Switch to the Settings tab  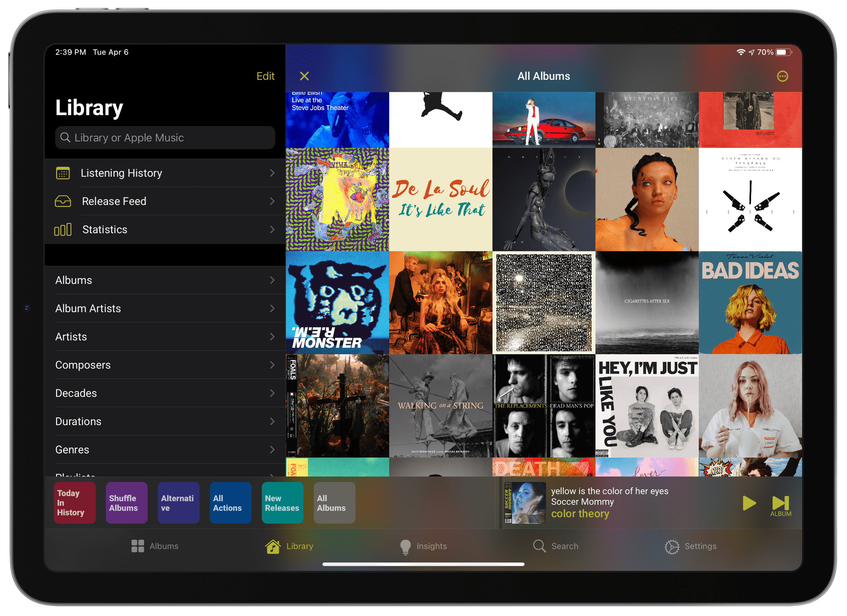[691, 545]
